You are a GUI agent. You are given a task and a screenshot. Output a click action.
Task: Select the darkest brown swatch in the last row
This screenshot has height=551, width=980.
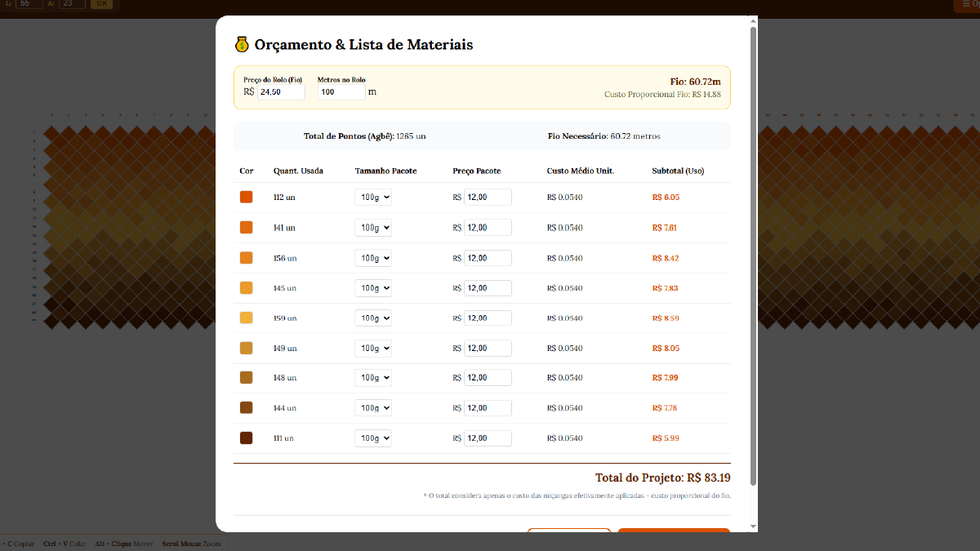pos(246,438)
